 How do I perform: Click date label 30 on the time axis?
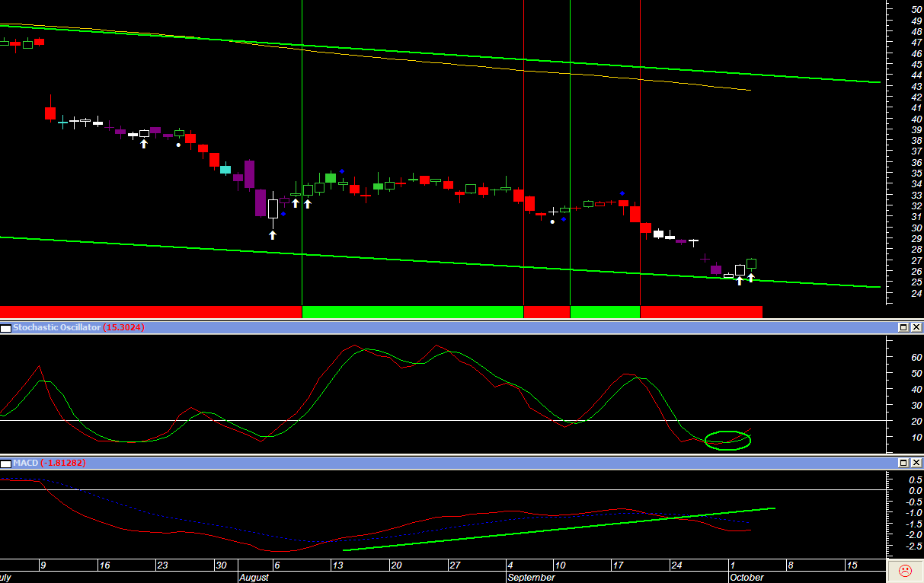coord(220,565)
